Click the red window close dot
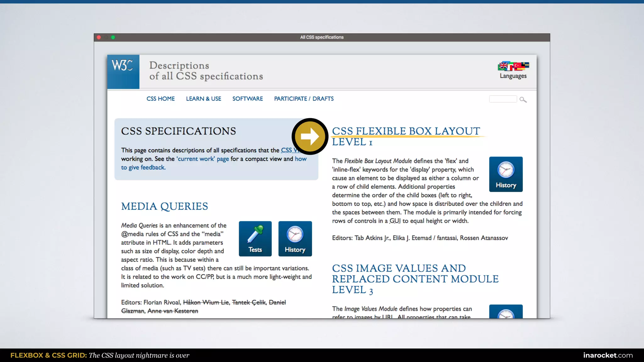 click(x=99, y=37)
